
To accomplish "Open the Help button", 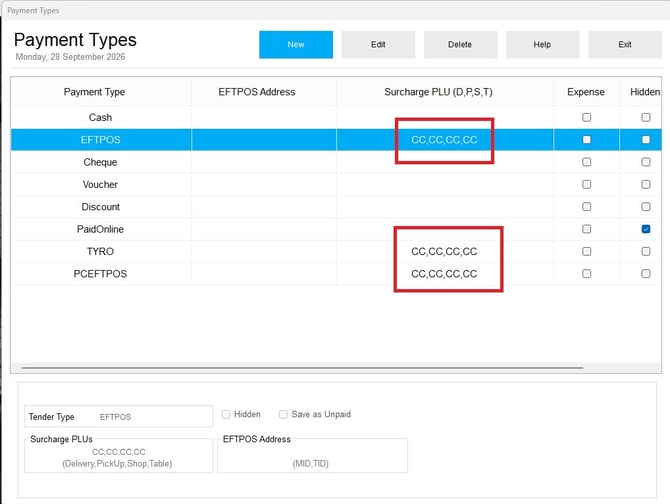I will point(543,44).
